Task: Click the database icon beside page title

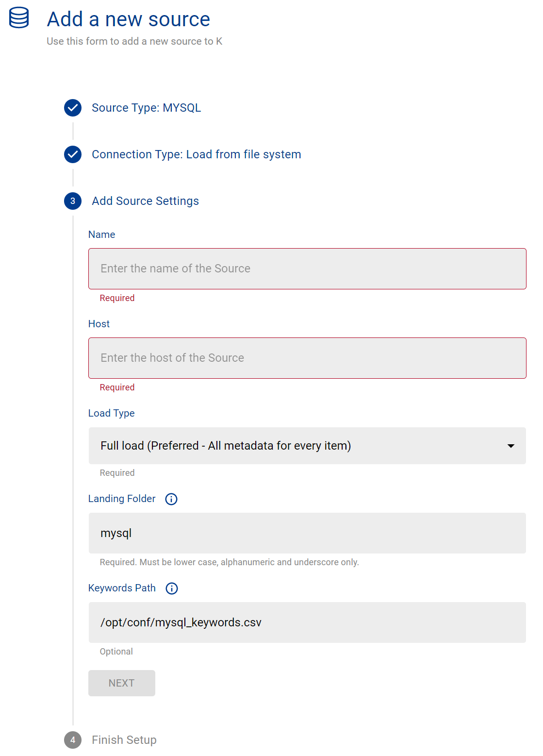Action: (19, 18)
